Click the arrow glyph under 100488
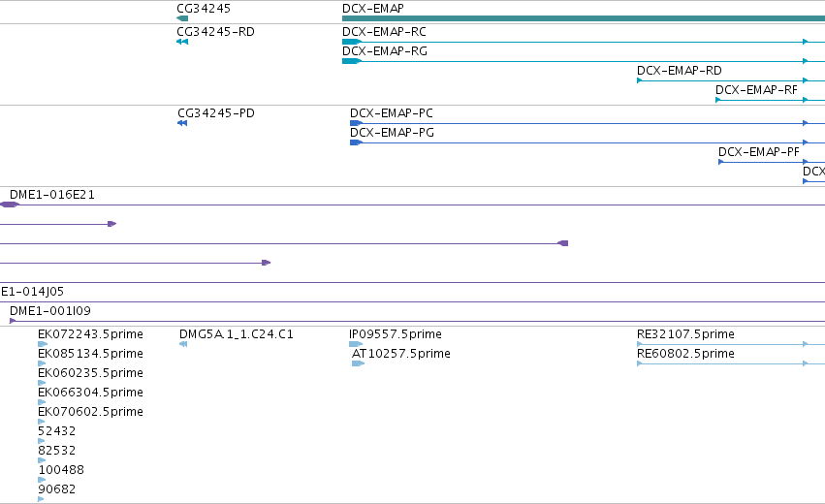Image resolution: width=825 pixels, height=504 pixels. click(x=42, y=480)
